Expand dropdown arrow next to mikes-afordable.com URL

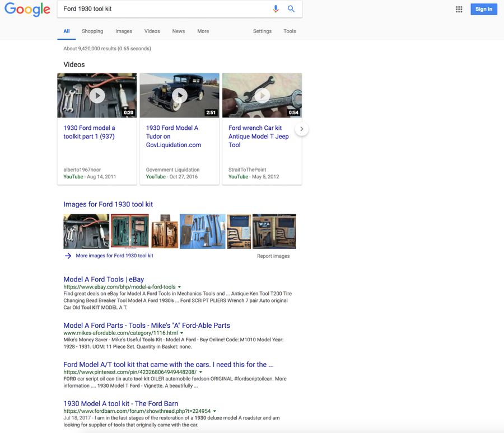point(181,333)
